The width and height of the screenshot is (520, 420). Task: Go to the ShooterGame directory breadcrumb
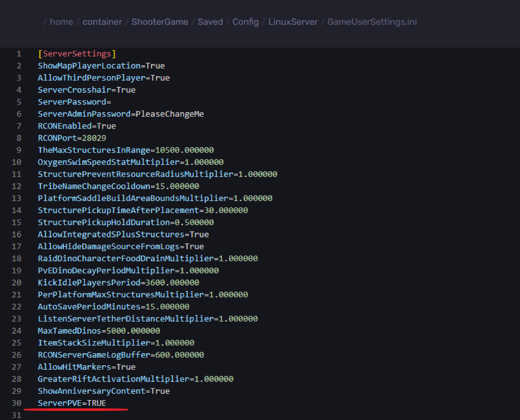(x=159, y=22)
